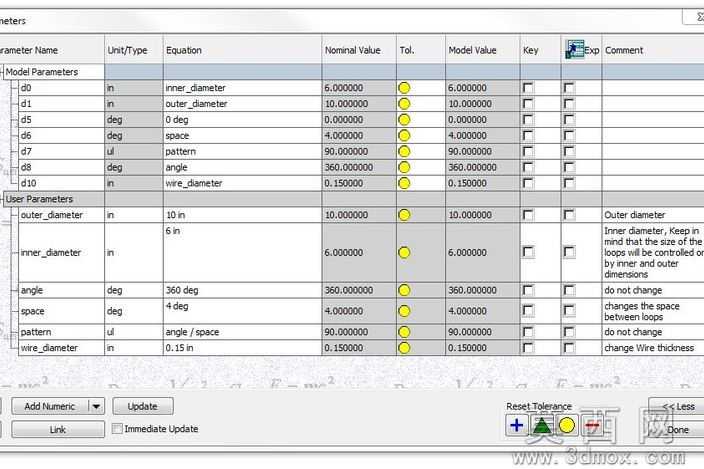Click tolerance circle for outer_diameter user parameter
704x469 pixels.
(x=404, y=215)
